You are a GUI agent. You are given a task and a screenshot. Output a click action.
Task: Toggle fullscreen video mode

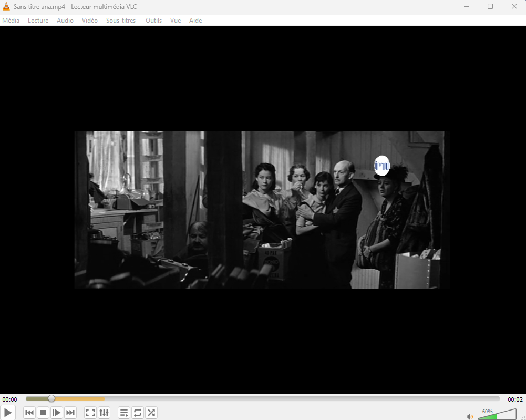point(90,413)
